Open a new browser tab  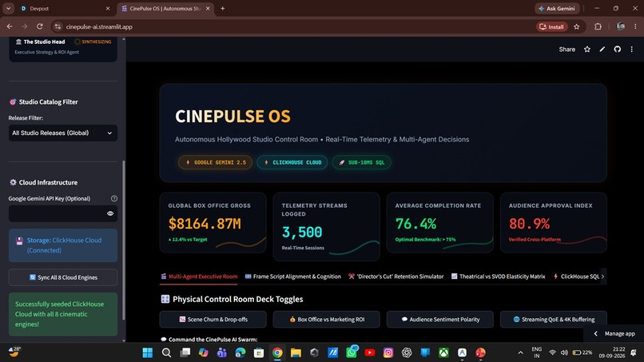pos(223,8)
